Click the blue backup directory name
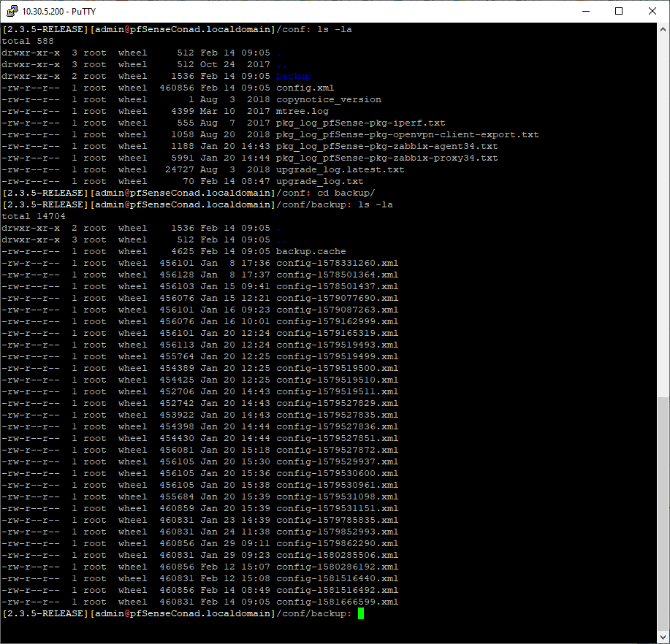This screenshot has height=644, width=670. pos(293,77)
